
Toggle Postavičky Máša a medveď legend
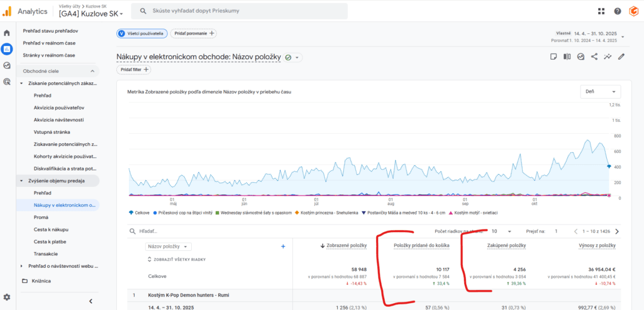[404, 213]
